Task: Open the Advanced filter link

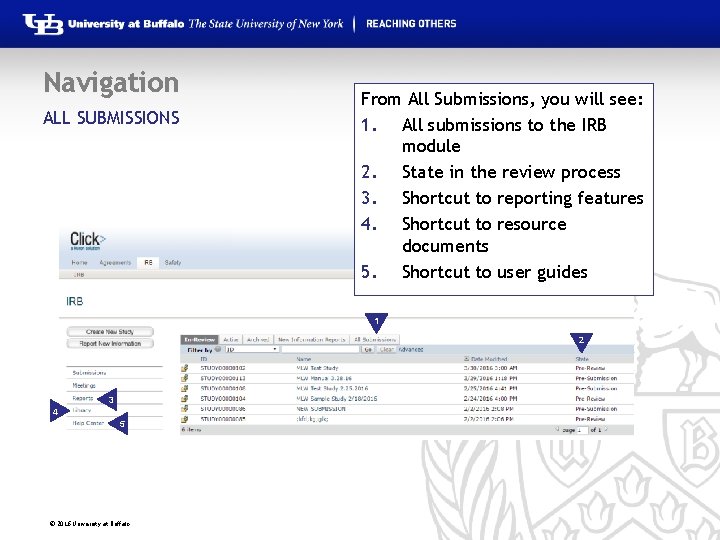Action: click(411, 349)
